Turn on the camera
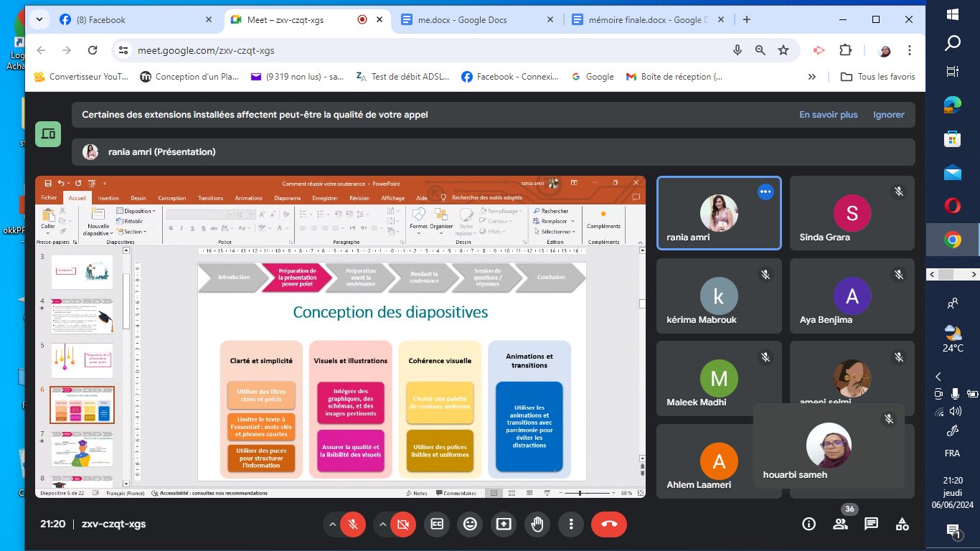Image resolution: width=980 pixels, height=551 pixels. pos(402,524)
